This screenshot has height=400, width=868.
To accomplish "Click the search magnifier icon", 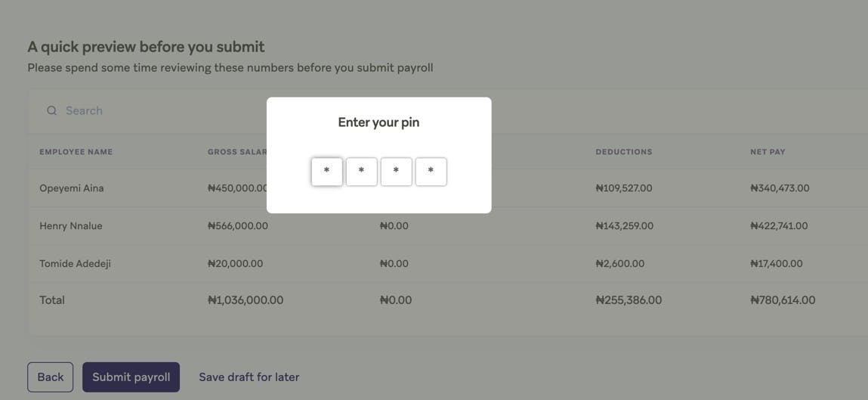I will coord(51,110).
